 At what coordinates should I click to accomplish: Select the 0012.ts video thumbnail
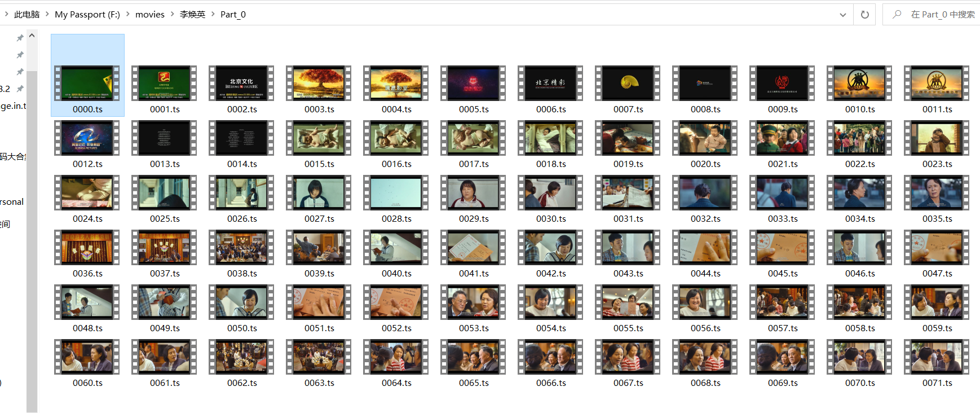pyautogui.click(x=87, y=138)
